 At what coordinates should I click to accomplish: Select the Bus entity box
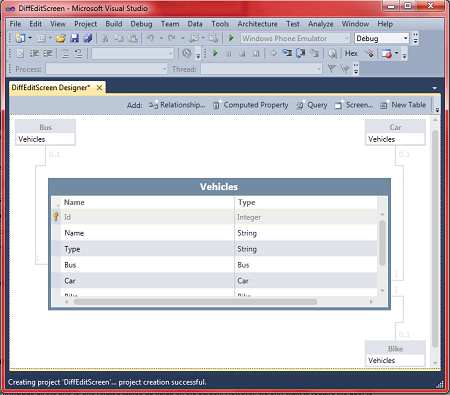(45, 132)
